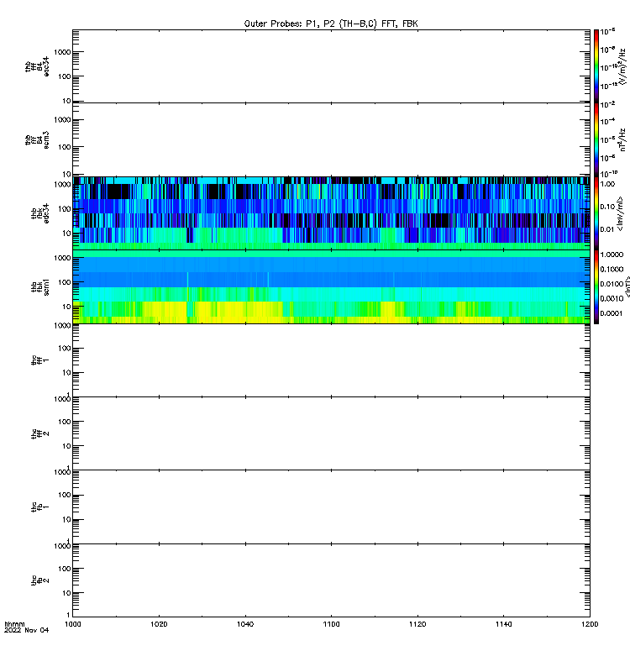Click the plot title "Outer Probes: P1, P2 (TH-B,C) FFT, FBK"
The width and height of the screenshot is (630, 672).
pos(331,24)
